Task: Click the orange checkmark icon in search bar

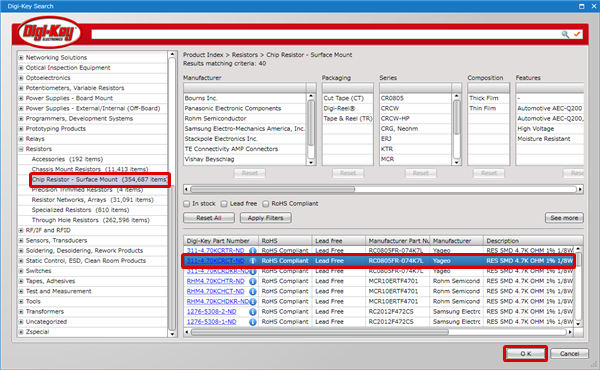Action: click(x=577, y=34)
